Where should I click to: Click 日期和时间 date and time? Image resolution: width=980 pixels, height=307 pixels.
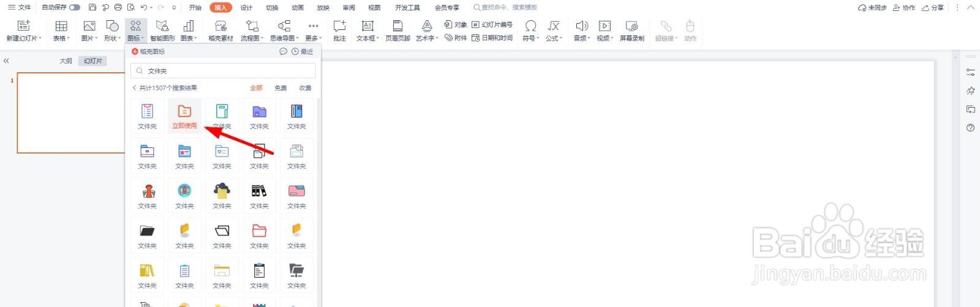[492, 38]
